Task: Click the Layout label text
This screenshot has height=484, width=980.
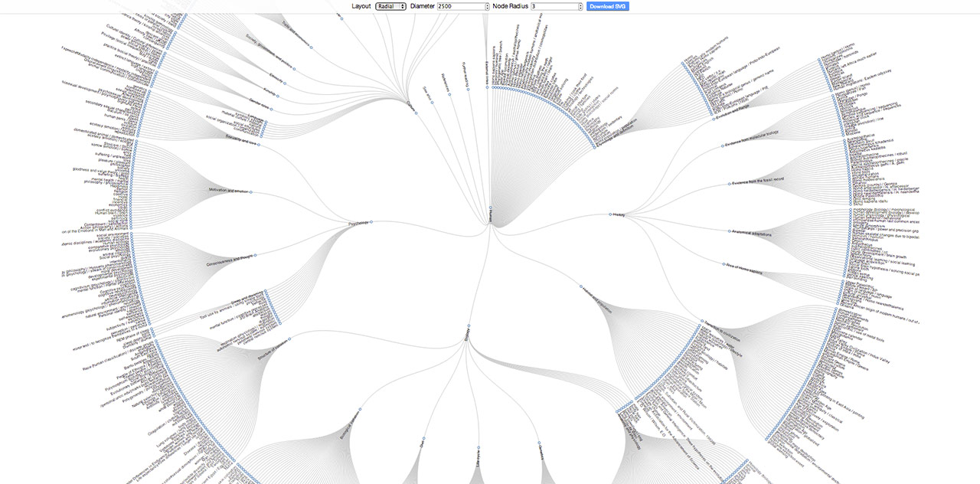Action: (x=361, y=6)
